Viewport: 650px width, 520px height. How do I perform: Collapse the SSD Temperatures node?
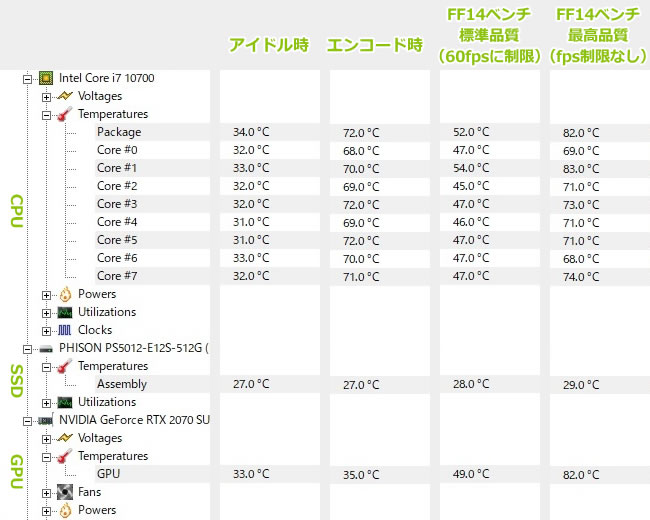click(46, 367)
